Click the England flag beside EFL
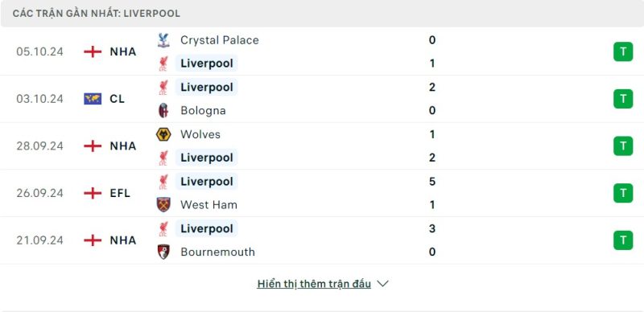 click(x=93, y=193)
